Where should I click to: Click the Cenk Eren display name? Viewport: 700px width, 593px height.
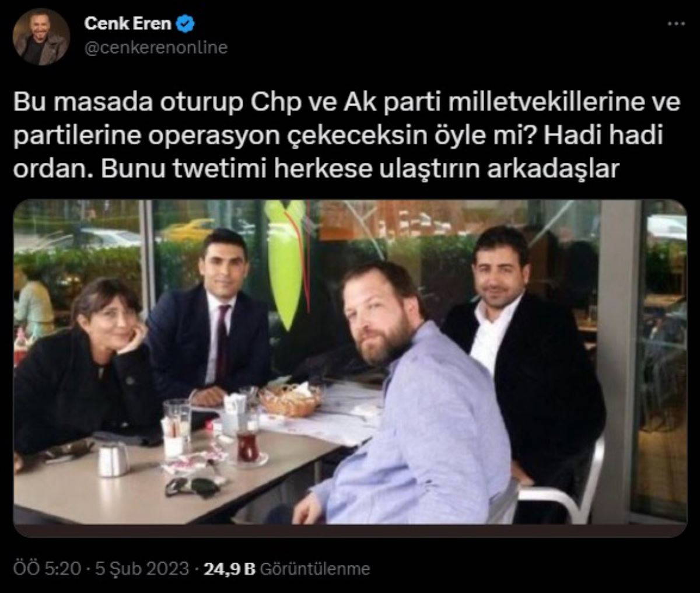pyautogui.click(x=129, y=24)
